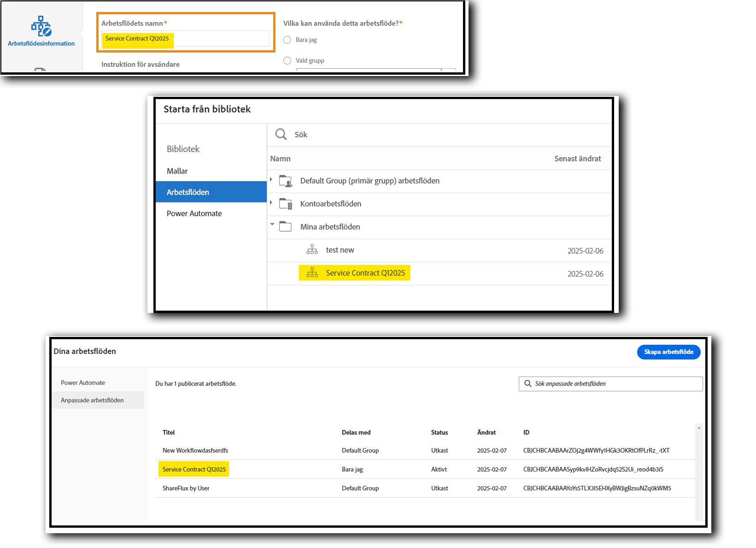
Task: Click the search magnifier icon beside Sök
Action: [x=281, y=135]
